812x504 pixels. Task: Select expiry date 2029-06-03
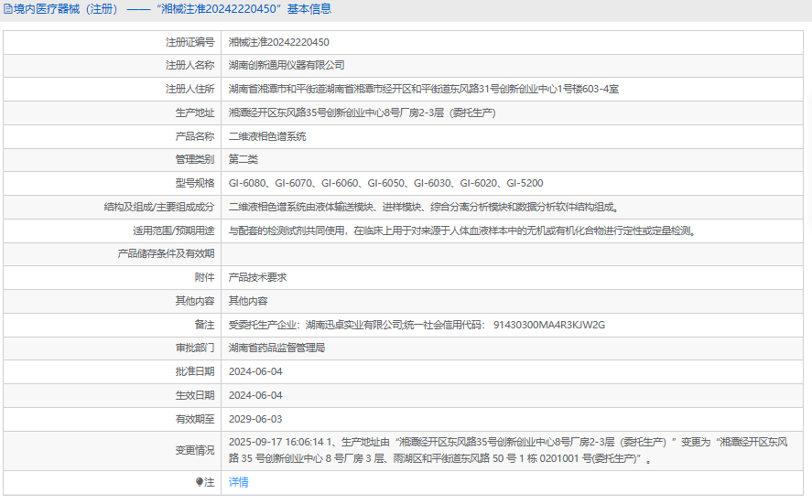(255, 419)
